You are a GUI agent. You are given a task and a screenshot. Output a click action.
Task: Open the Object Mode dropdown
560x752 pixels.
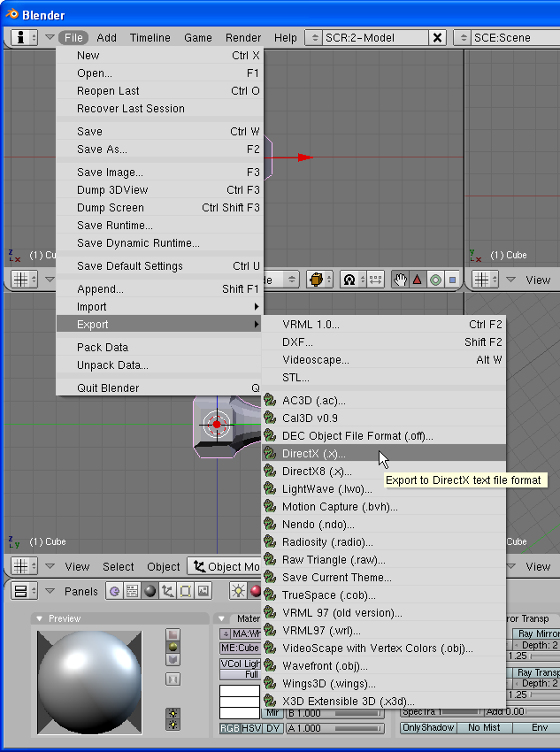pos(226,566)
